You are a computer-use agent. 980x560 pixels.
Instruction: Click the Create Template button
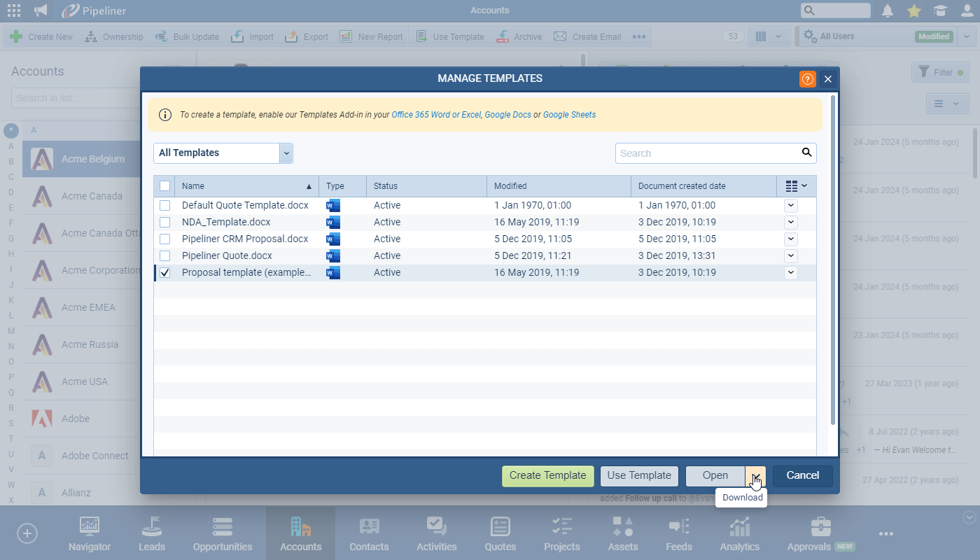[547, 475]
